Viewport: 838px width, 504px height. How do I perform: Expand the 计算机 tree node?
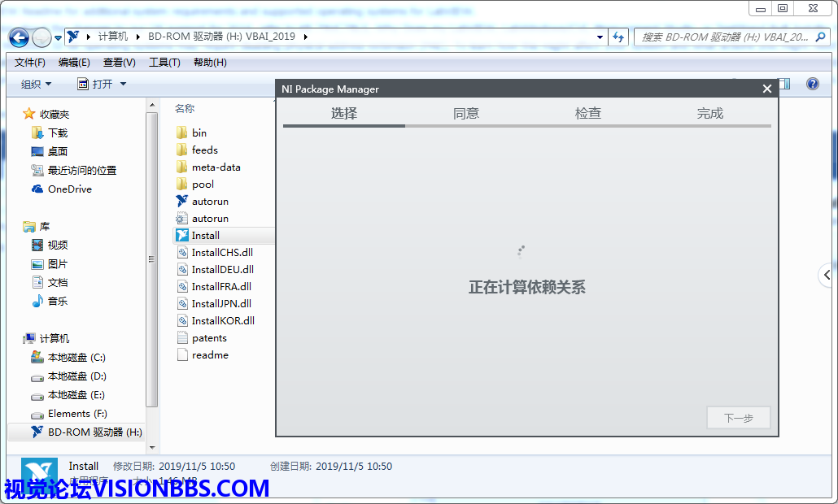(x=46, y=338)
